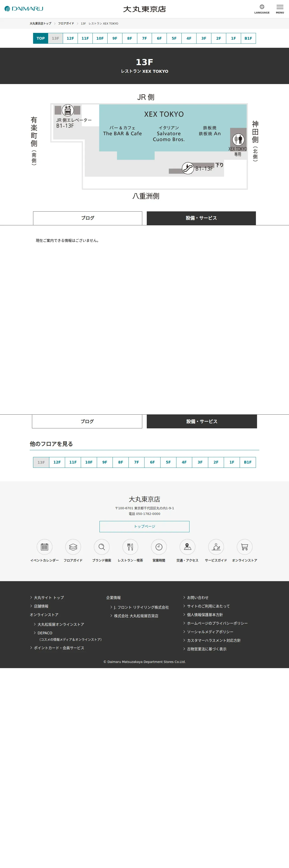Click the 大丸東京店 header title
This screenshot has height=868, width=289.
[x=144, y=9]
